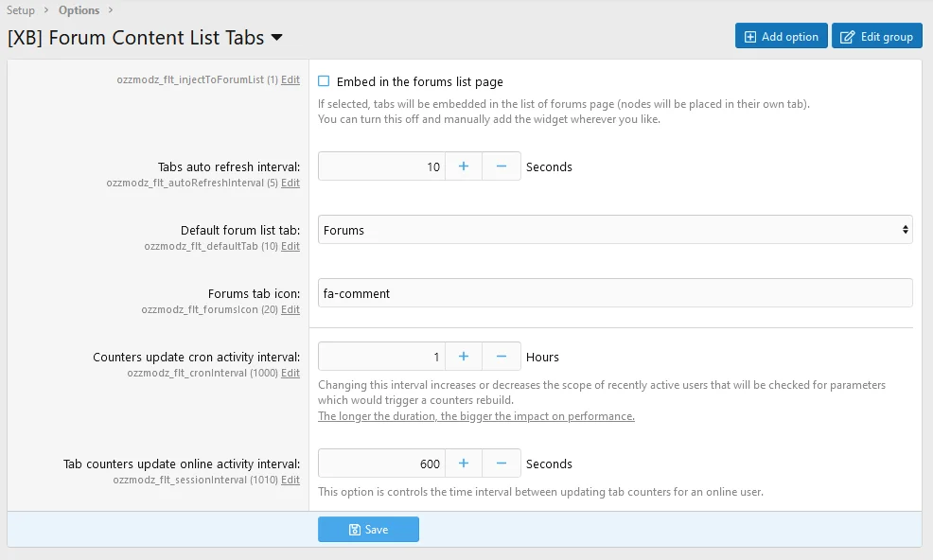Increase the Tab counters online activity interval
This screenshot has height=560, width=933.
point(464,464)
